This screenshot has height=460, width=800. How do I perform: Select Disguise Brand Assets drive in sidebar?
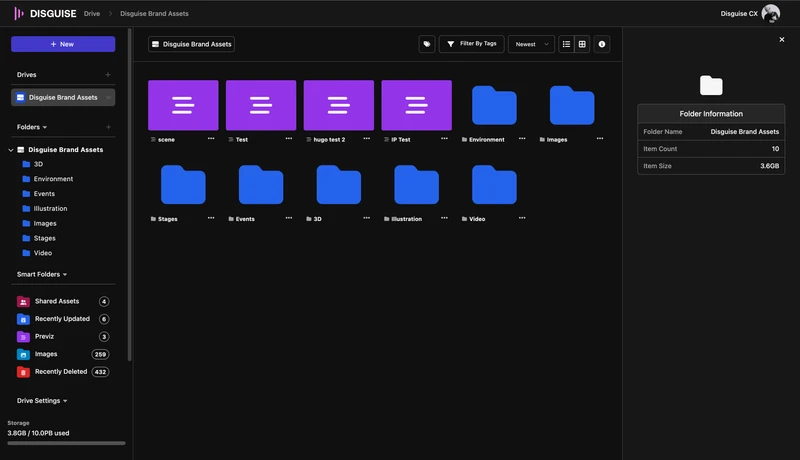coord(63,97)
